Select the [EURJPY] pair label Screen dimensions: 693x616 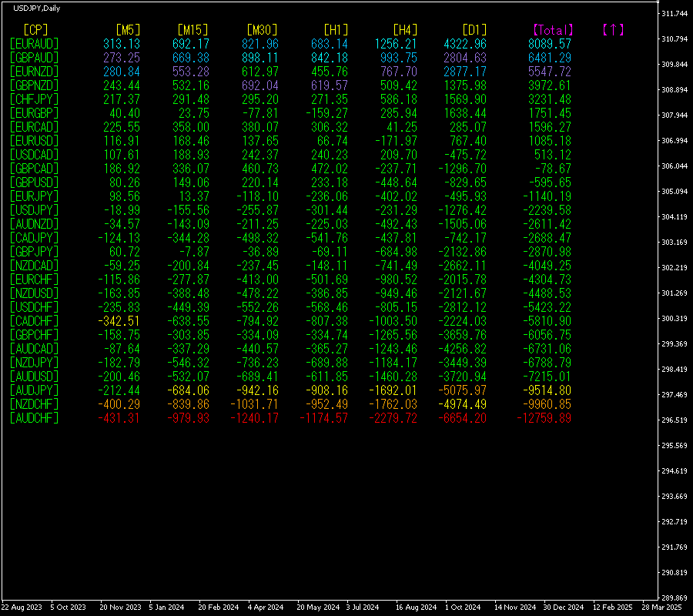coord(34,196)
